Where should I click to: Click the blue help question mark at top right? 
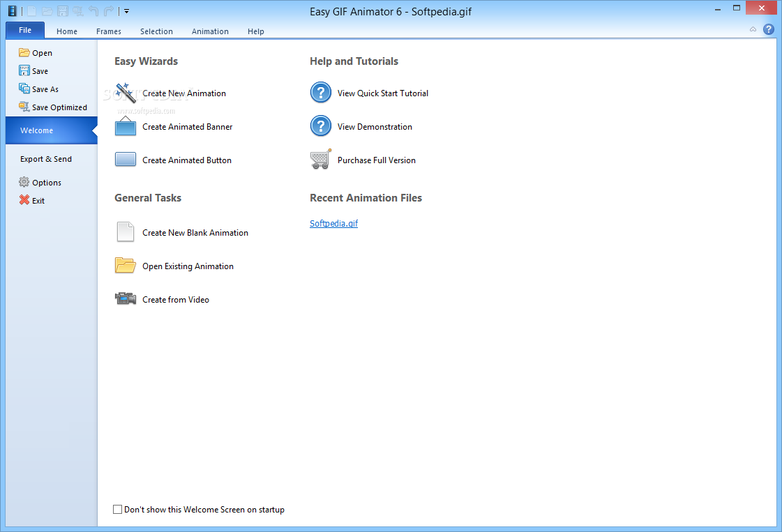[x=769, y=29]
